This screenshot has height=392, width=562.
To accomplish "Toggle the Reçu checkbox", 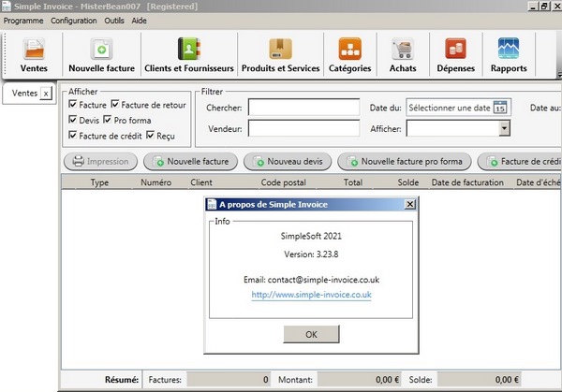I will 150,136.
